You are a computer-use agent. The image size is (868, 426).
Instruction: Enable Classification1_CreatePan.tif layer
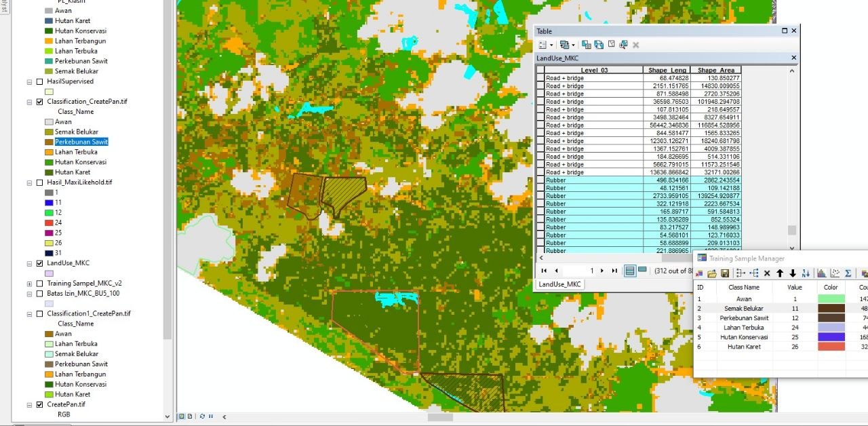pos(39,314)
